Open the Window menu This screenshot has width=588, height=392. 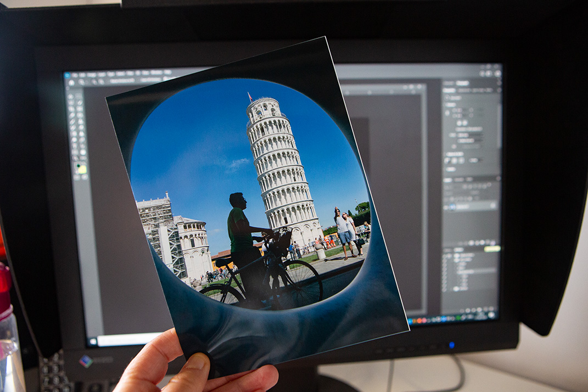156,74
